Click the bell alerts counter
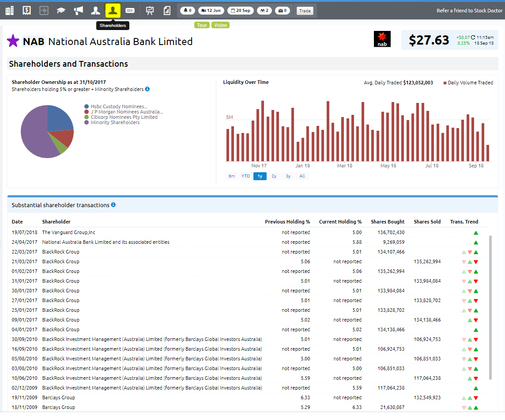This screenshot has height=420, width=505. 188,11
